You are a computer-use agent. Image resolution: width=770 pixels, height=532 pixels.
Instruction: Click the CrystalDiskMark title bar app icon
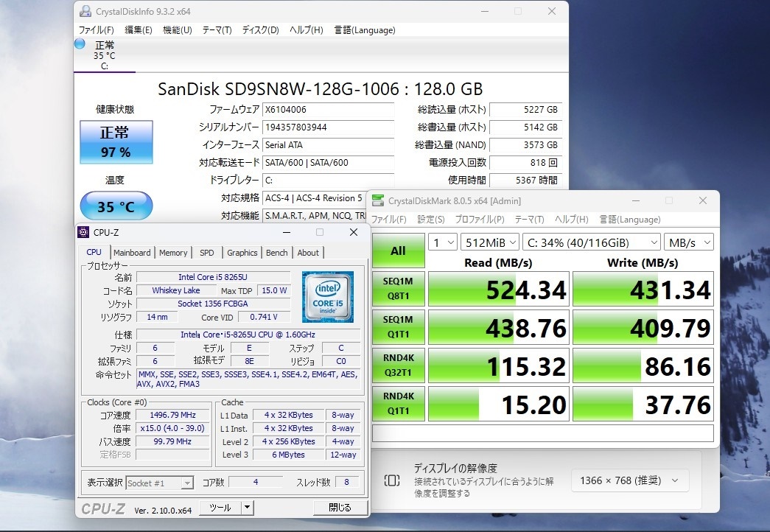point(378,200)
